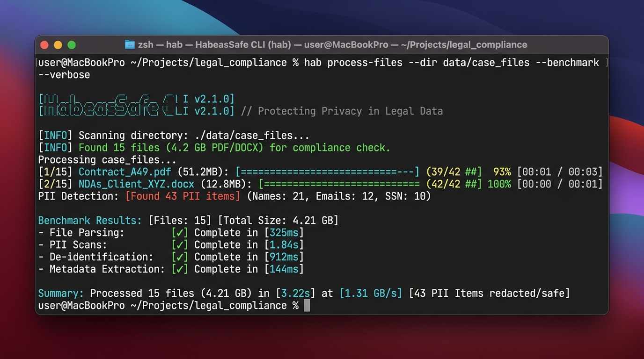Click the "93%" progress percentage

502,172
